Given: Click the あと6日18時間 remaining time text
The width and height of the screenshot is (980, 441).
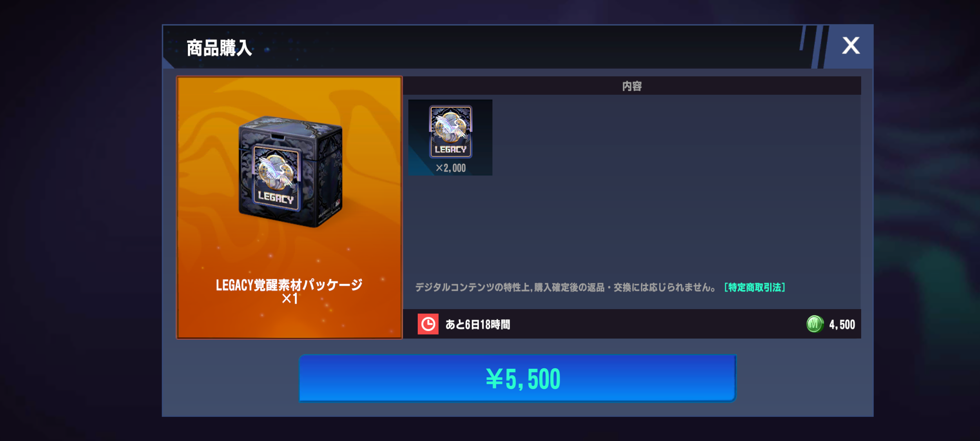Looking at the screenshot, I should click(x=478, y=325).
